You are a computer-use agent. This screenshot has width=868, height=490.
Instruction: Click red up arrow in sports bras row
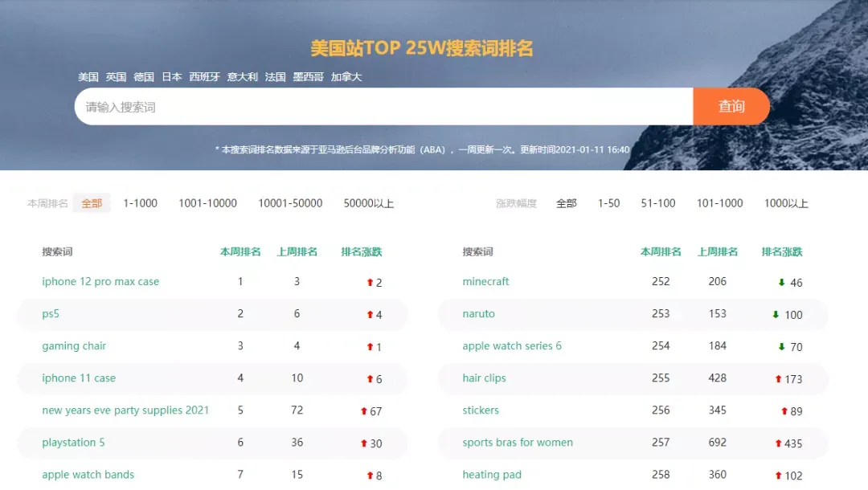coord(778,443)
